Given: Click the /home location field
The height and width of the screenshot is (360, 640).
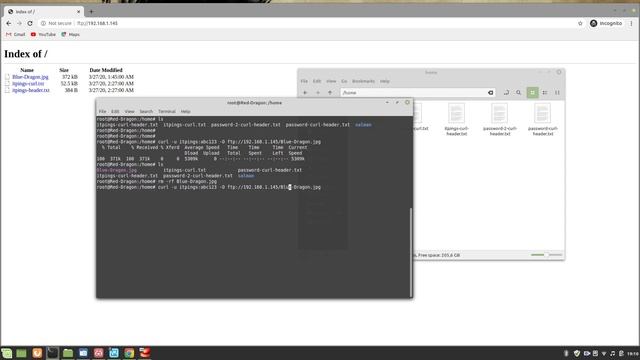Looking at the screenshot, I should click(x=418, y=93).
